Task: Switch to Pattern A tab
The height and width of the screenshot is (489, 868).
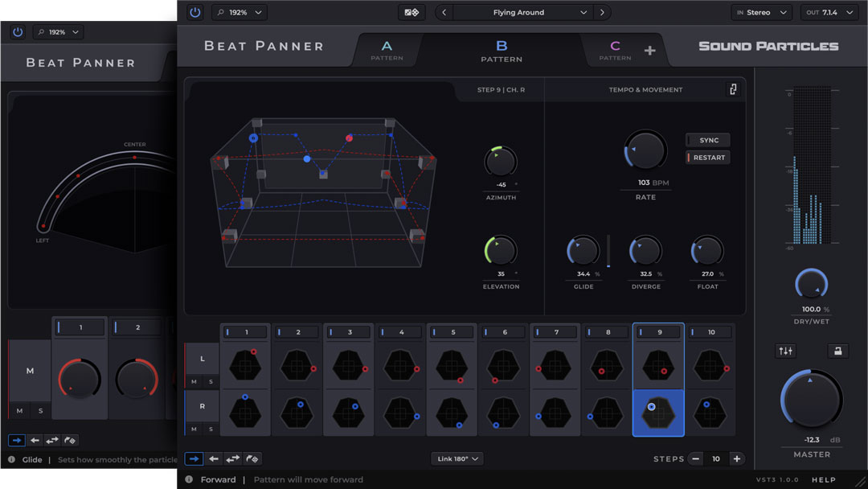Action: [387, 51]
